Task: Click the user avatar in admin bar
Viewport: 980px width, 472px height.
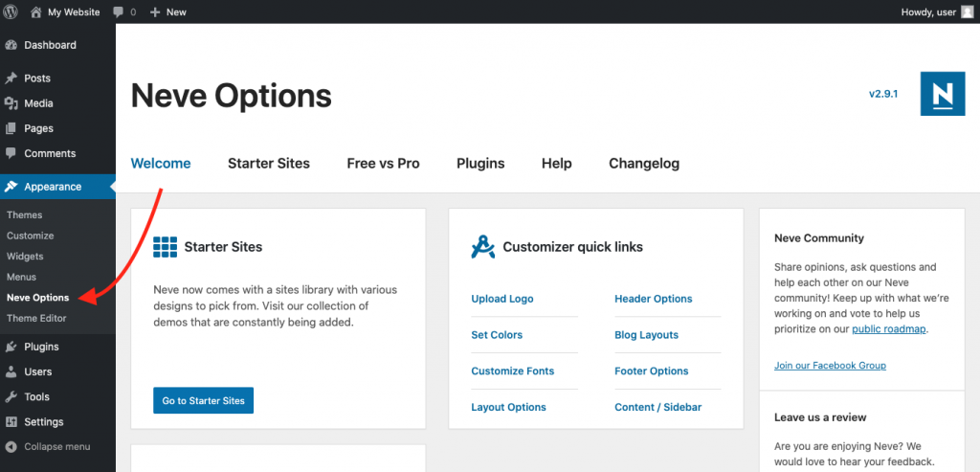Action: point(967,11)
